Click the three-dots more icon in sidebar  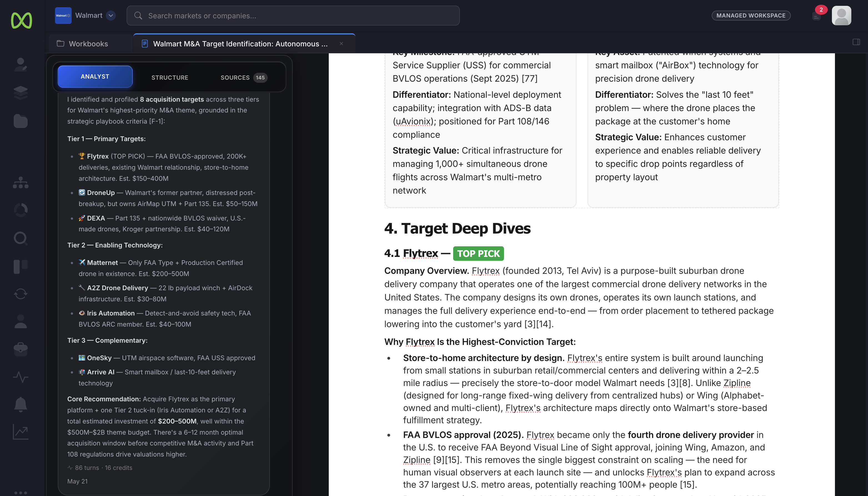(x=21, y=493)
